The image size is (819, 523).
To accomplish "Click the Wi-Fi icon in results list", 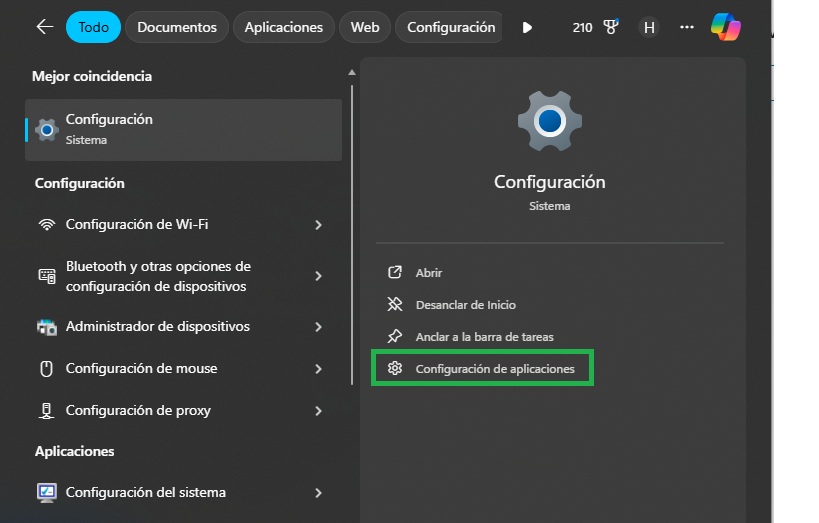I will 47,225.
